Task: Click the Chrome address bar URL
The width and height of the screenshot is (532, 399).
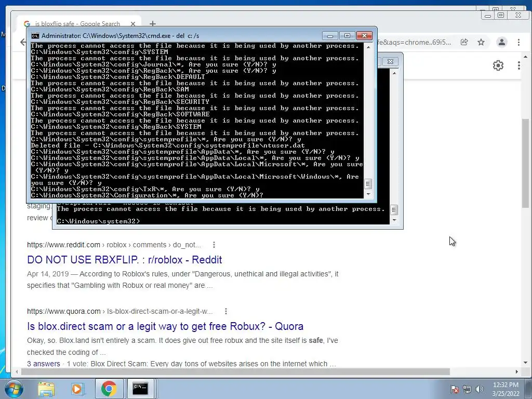Action: click(415, 42)
